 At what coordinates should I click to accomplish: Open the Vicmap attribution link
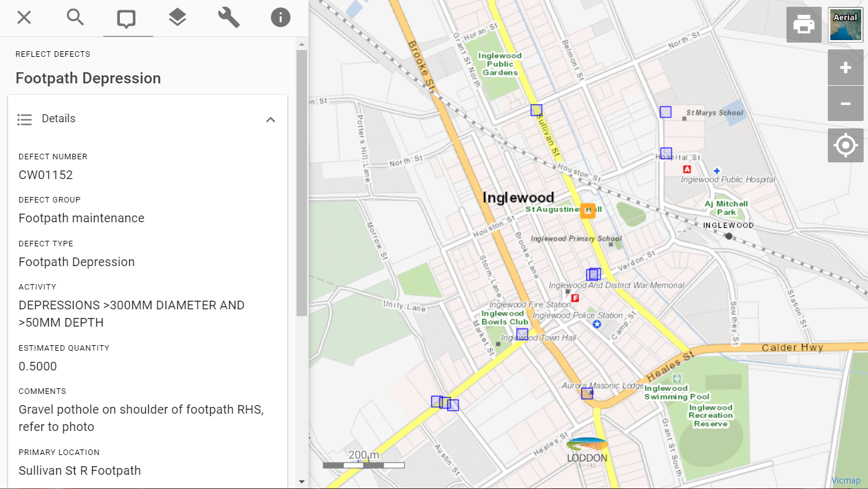click(845, 480)
